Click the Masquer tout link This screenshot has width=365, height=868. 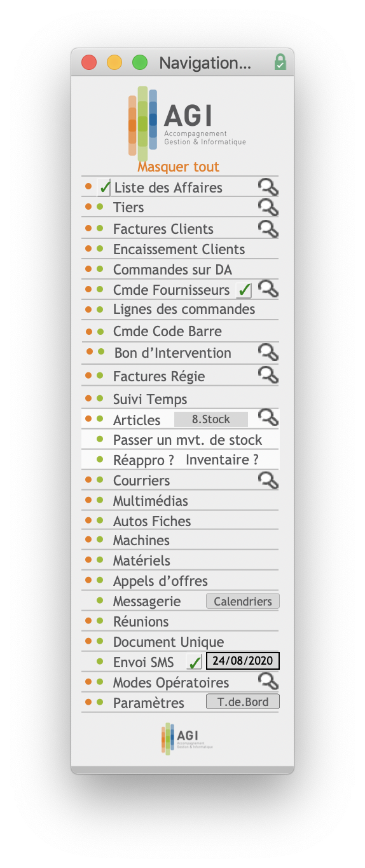pyautogui.click(x=179, y=166)
